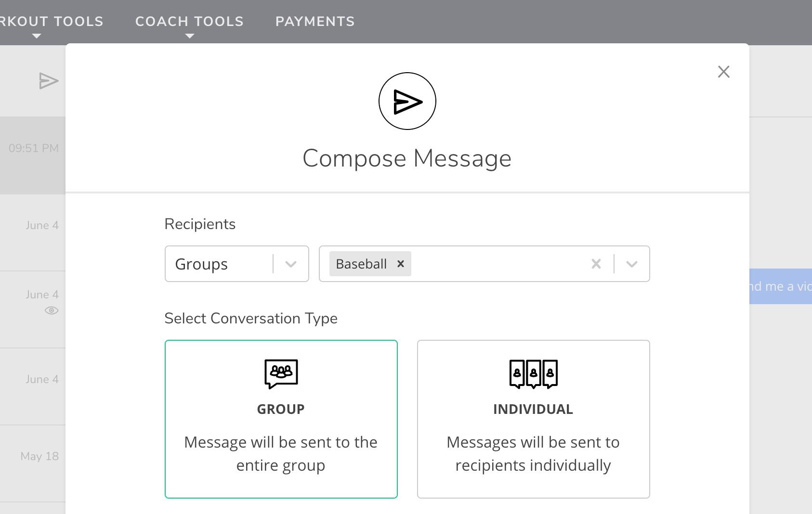Viewport: 812px width, 514px height.
Task: Click the group chat bubble icon
Action: pos(281,373)
